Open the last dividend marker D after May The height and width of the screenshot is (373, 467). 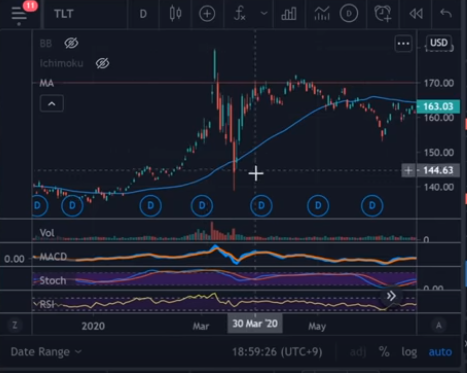click(372, 206)
